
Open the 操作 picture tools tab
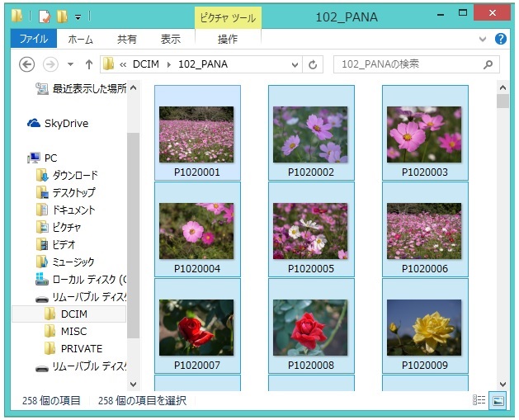click(228, 40)
